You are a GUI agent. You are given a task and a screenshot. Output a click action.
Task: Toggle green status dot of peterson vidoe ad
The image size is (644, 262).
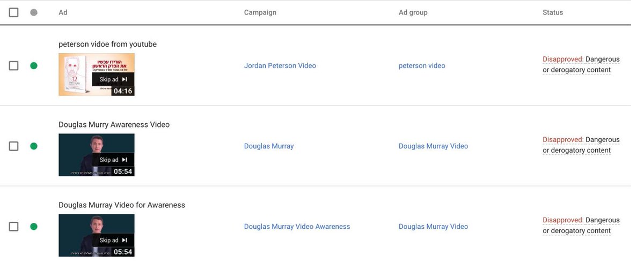(x=34, y=66)
